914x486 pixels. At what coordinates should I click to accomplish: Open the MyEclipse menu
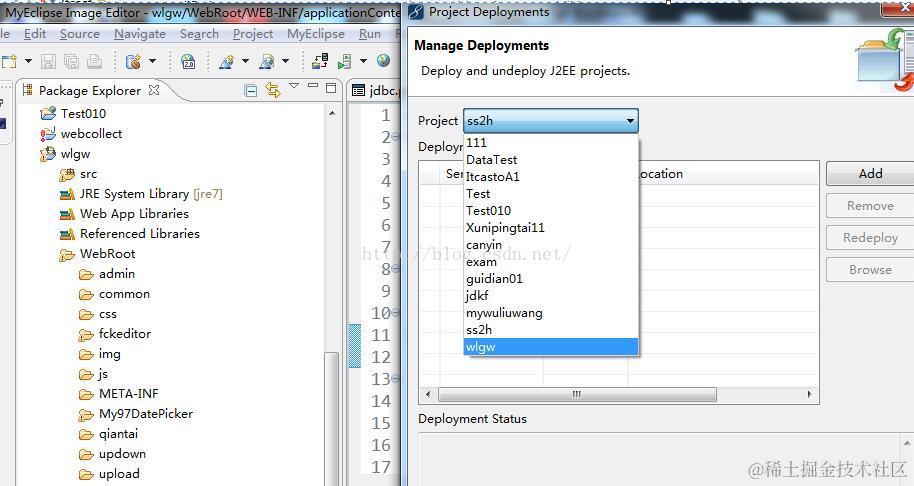316,34
